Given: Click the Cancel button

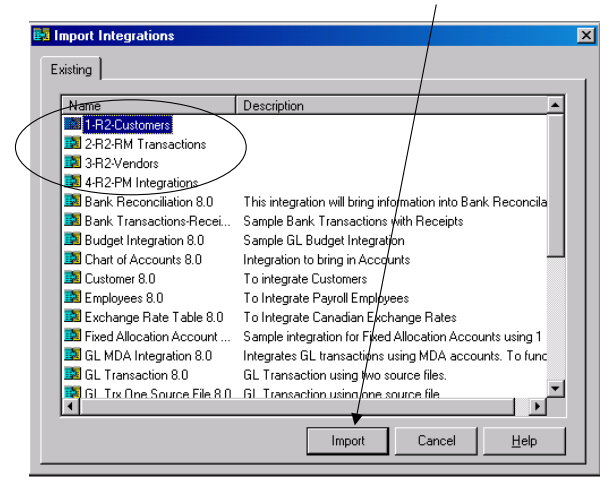Looking at the screenshot, I should [x=436, y=441].
